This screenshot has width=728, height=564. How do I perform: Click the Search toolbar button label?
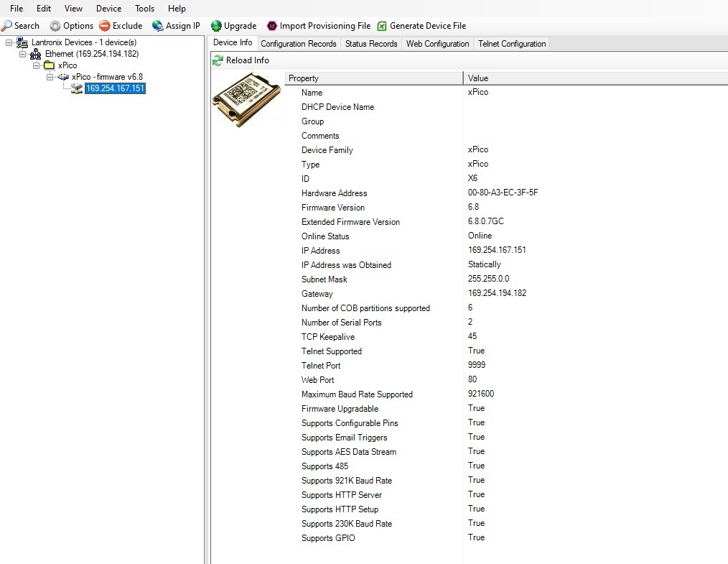[27, 26]
